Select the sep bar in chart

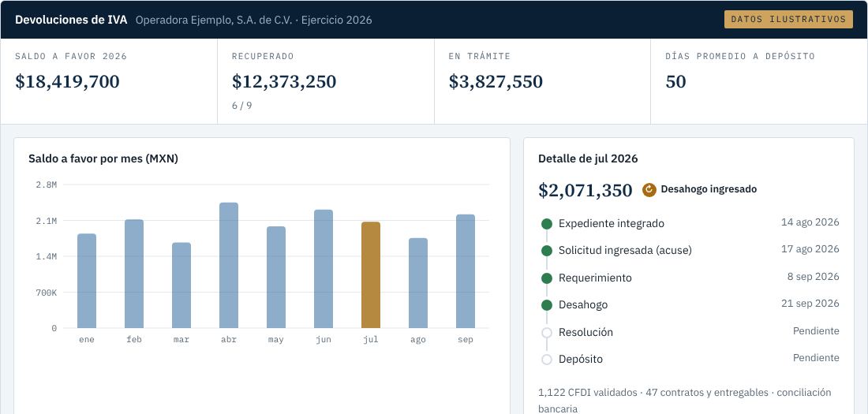tap(465, 271)
